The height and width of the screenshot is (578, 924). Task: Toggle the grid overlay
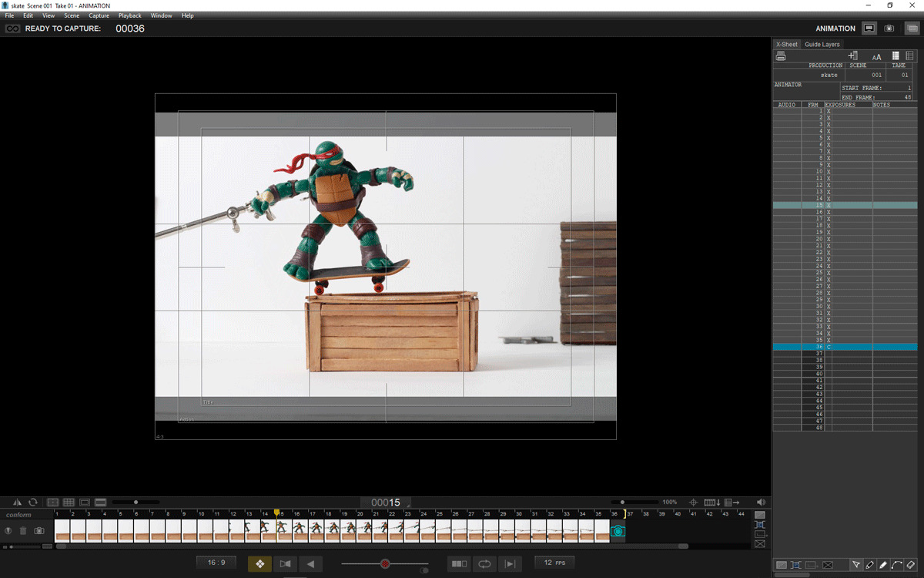pos(69,502)
